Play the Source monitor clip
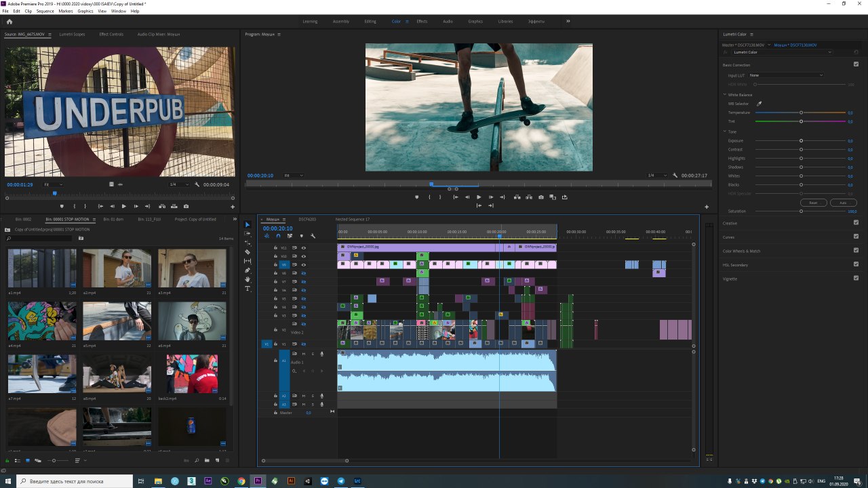868x488 pixels. pyautogui.click(x=123, y=206)
